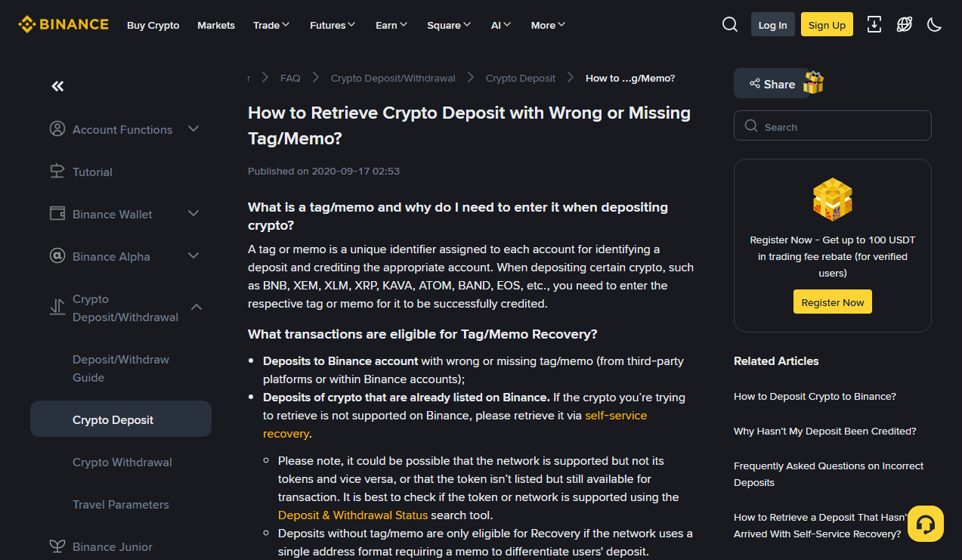Expand the Account Functions chevron
The image size is (962, 560).
tap(193, 129)
